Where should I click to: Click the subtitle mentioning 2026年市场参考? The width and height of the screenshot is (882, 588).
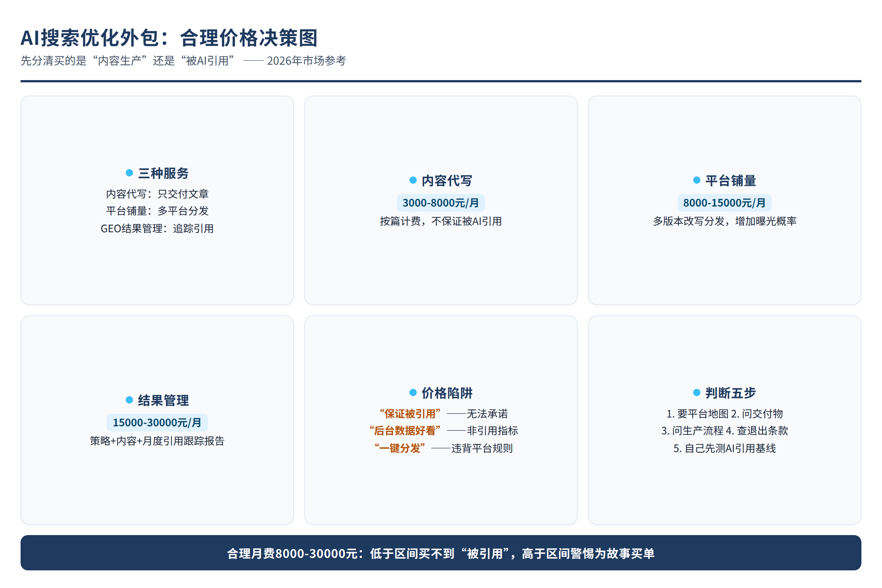pos(183,60)
